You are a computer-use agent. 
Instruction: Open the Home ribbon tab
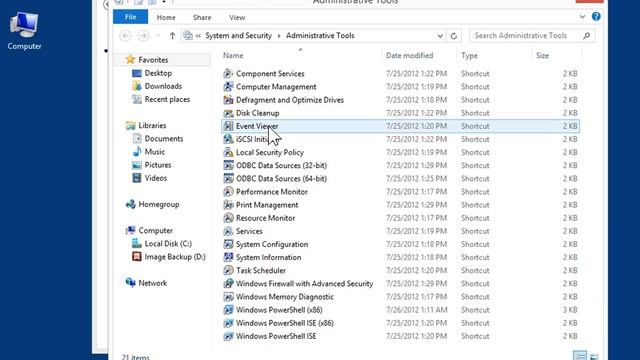pyautogui.click(x=166, y=18)
